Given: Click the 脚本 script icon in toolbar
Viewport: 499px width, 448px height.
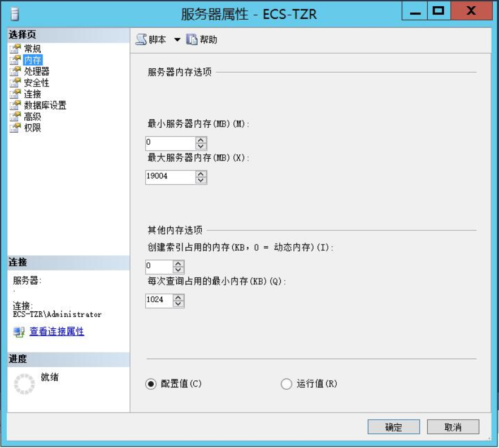Looking at the screenshot, I should 141,40.
